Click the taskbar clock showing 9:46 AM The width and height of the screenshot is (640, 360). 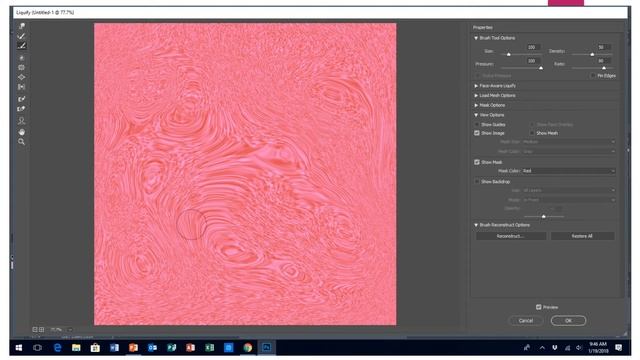click(598, 348)
